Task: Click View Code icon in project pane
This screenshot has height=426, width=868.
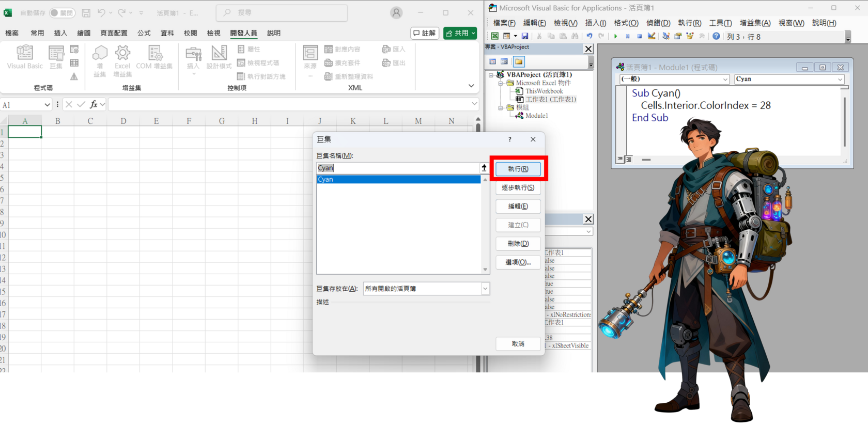Action: 492,61
